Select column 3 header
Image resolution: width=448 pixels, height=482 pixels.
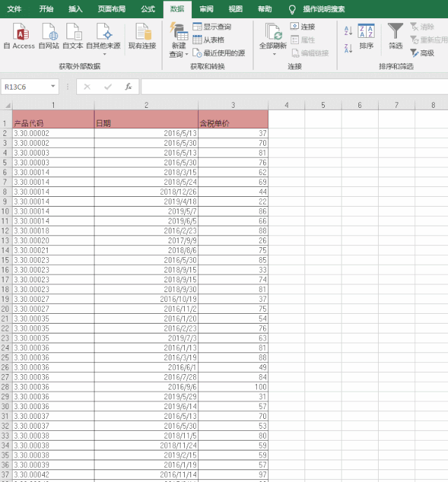pos(233,105)
